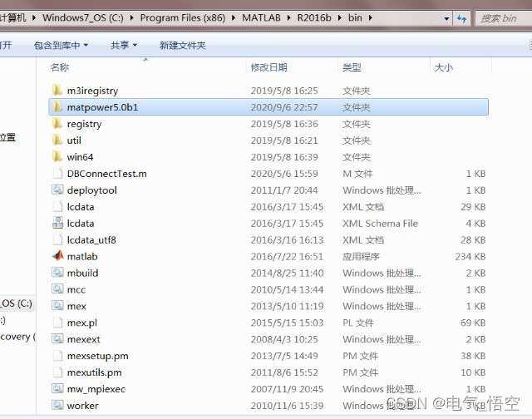The image size is (532, 419).
Task: Click the 应用程序 type of matlab row
Action: point(361,257)
